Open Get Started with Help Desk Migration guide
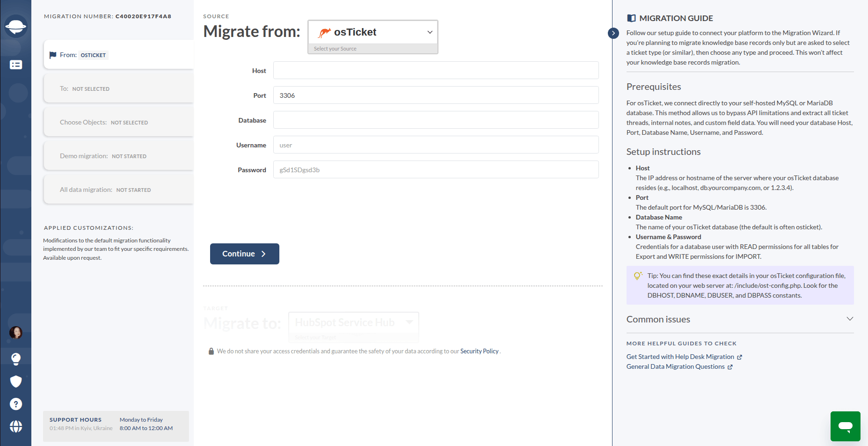Image resolution: width=868 pixels, height=446 pixels. click(x=684, y=357)
